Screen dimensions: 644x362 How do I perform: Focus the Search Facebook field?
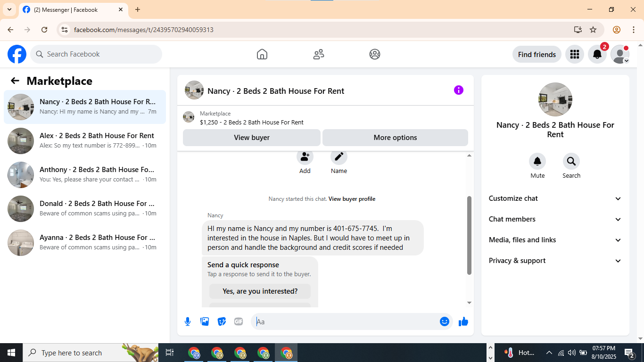[96, 54]
